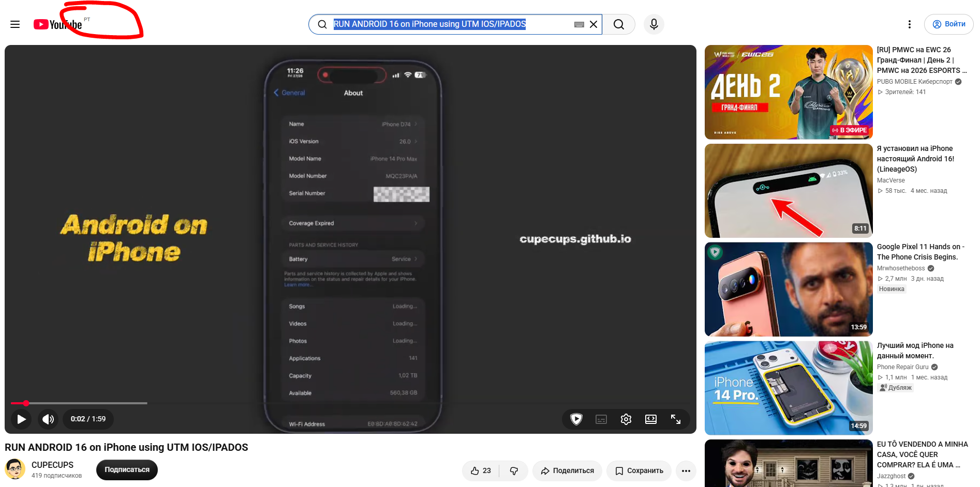Click verified badge beside Phone Repair Guru

(934, 367)
